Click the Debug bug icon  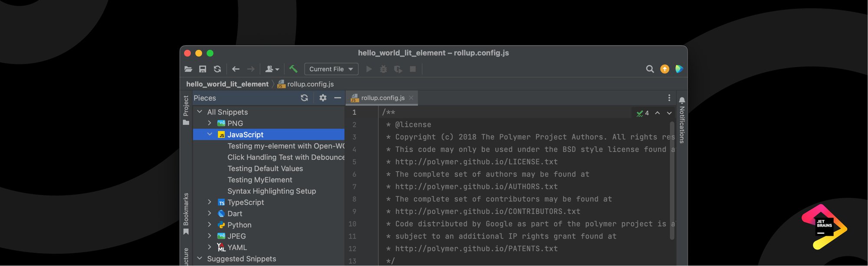click(383, 69)
